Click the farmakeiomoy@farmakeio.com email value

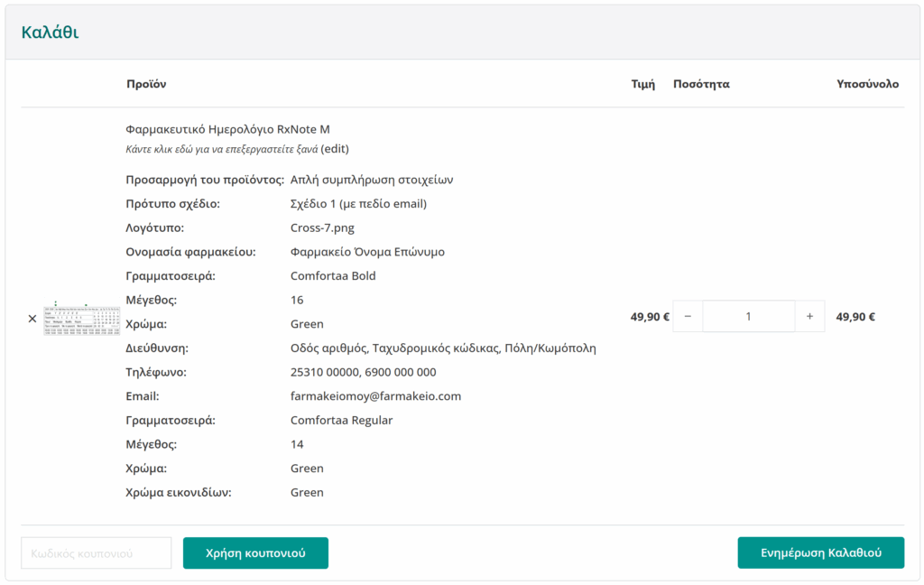tap(375, 396)
